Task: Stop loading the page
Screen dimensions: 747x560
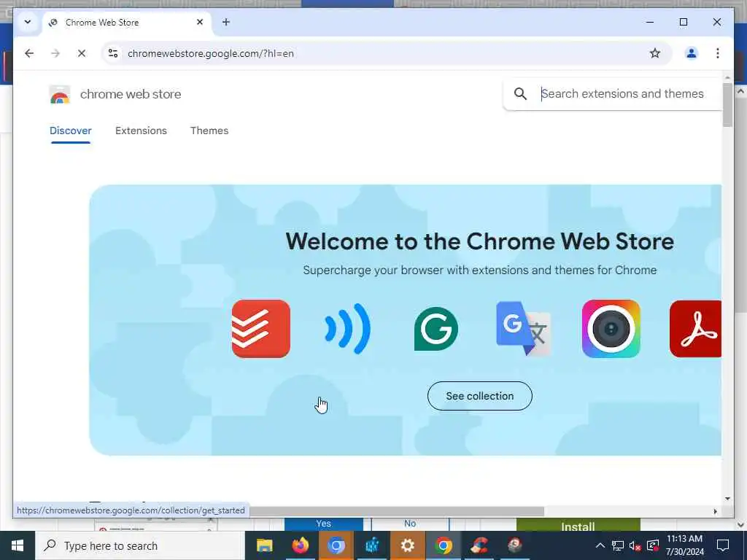Action: (x=82, y=53)
